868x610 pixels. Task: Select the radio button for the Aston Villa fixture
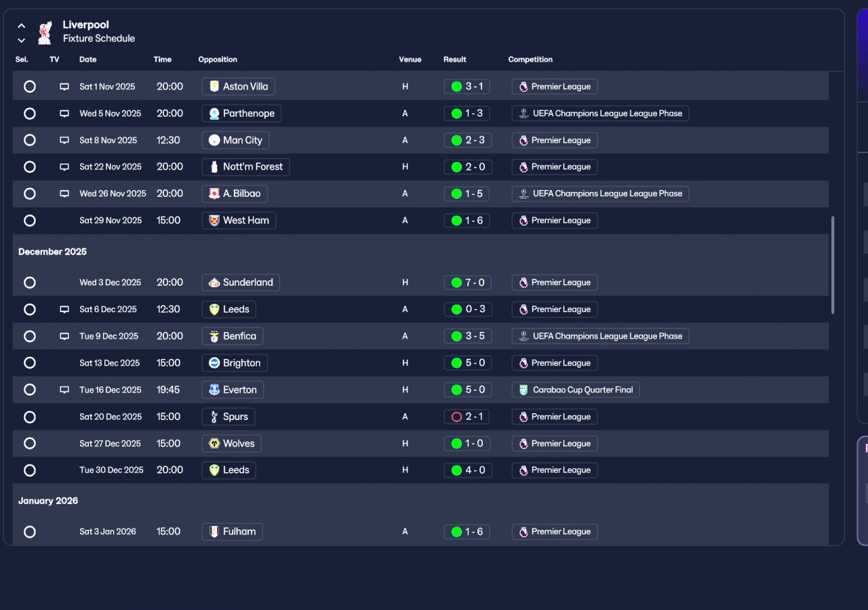[30, 86]
